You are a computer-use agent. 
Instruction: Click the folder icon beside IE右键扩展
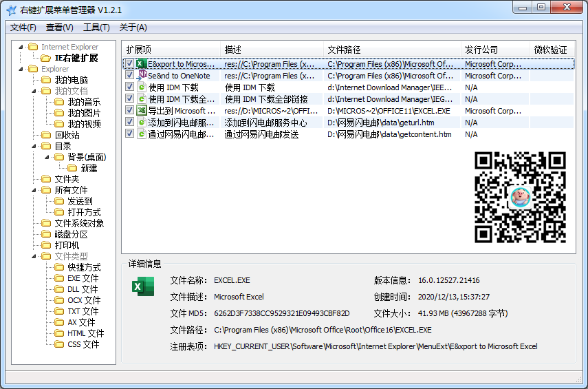point(46,59)
